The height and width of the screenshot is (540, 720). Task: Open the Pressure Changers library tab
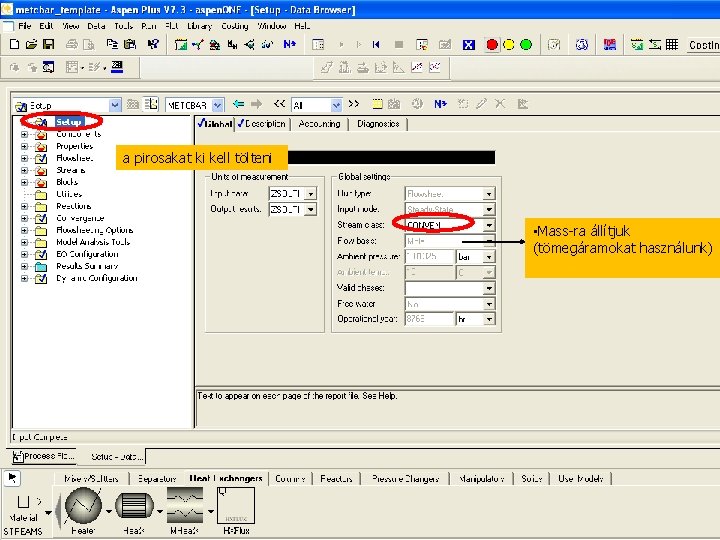[x=405, y=478]
